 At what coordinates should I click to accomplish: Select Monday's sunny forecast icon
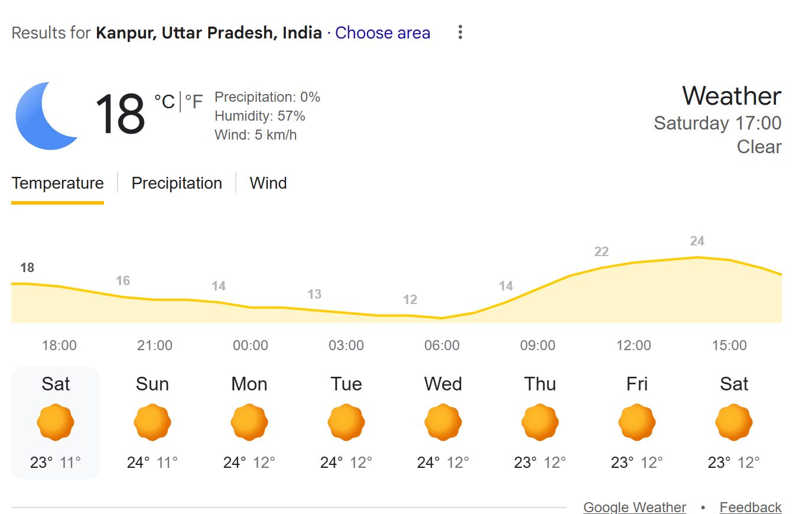[249, 422]
